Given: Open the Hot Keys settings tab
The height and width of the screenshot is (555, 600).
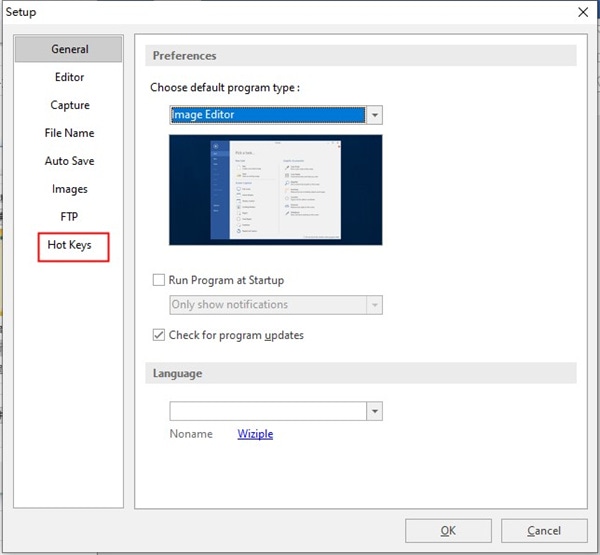Looking at the screenshot, I should pyautogui.click(x=70, y=245).
